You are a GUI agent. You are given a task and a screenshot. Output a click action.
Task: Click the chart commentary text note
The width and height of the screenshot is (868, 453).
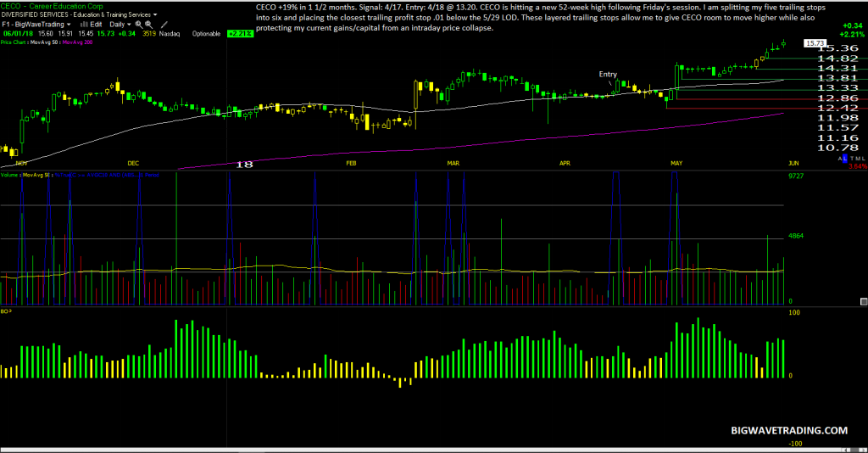coord(540,18)
